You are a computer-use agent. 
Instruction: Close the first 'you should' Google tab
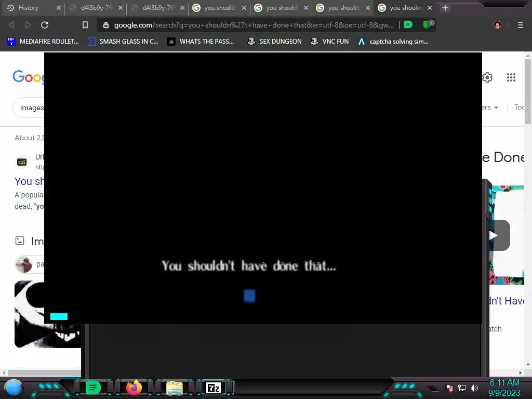click(x=244, y=8)
